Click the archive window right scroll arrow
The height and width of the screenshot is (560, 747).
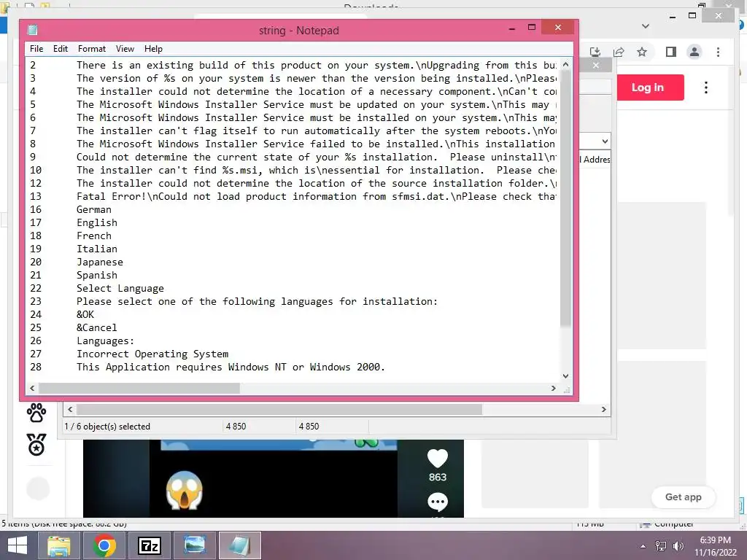pyautogui.click(x=603, y=410)
